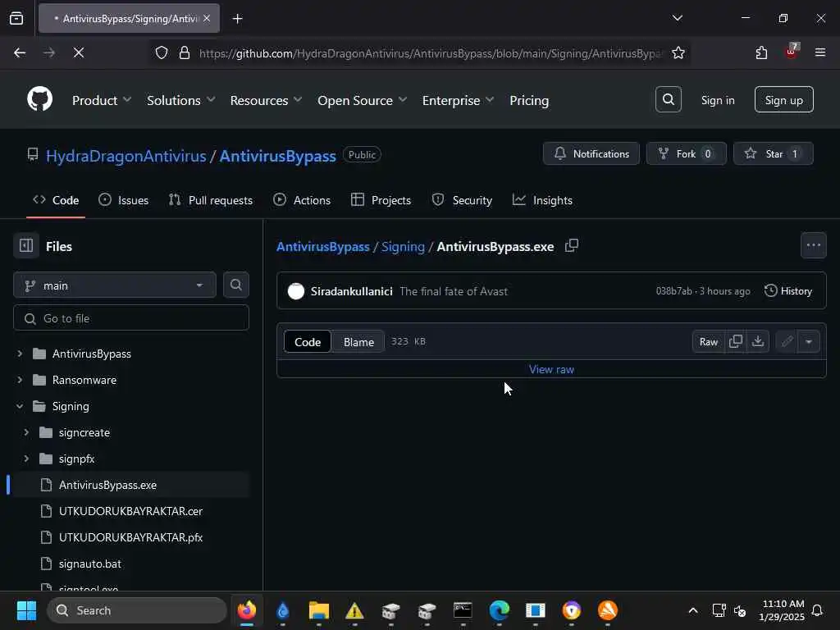This screenshot has width=840, height=630.
Task: Open the main branch selector dropdown
Action: 115,285
